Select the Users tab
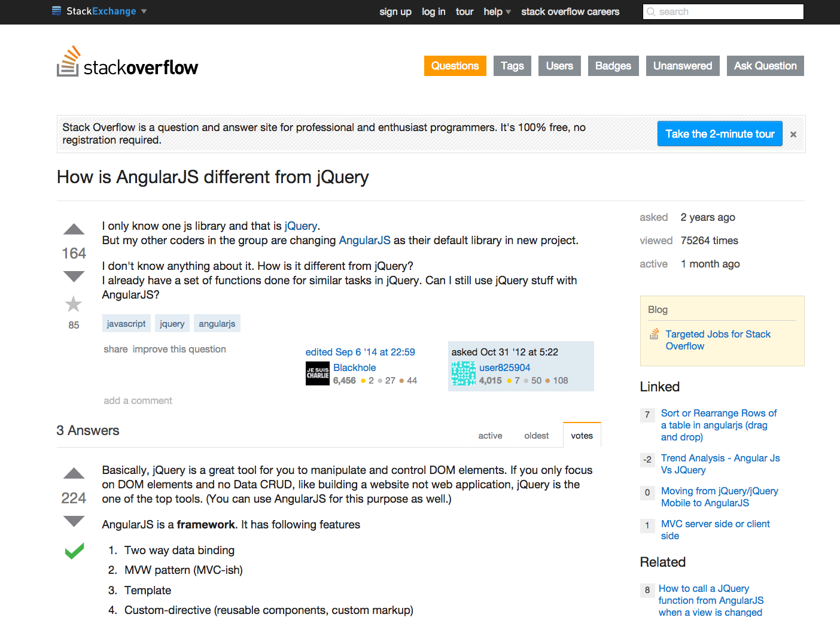The width and height of the screenshot is (840, 617). click(x=559, y=66)
